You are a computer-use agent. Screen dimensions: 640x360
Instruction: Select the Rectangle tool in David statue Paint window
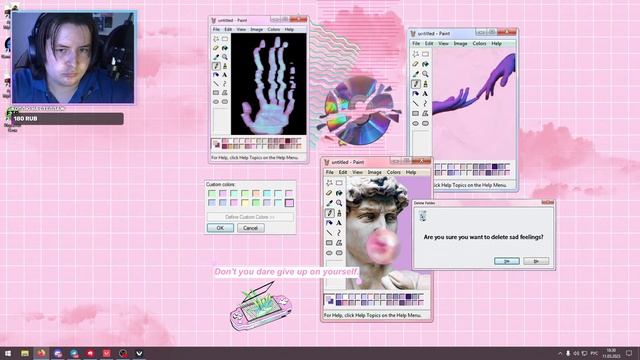[x=329, y=243]
